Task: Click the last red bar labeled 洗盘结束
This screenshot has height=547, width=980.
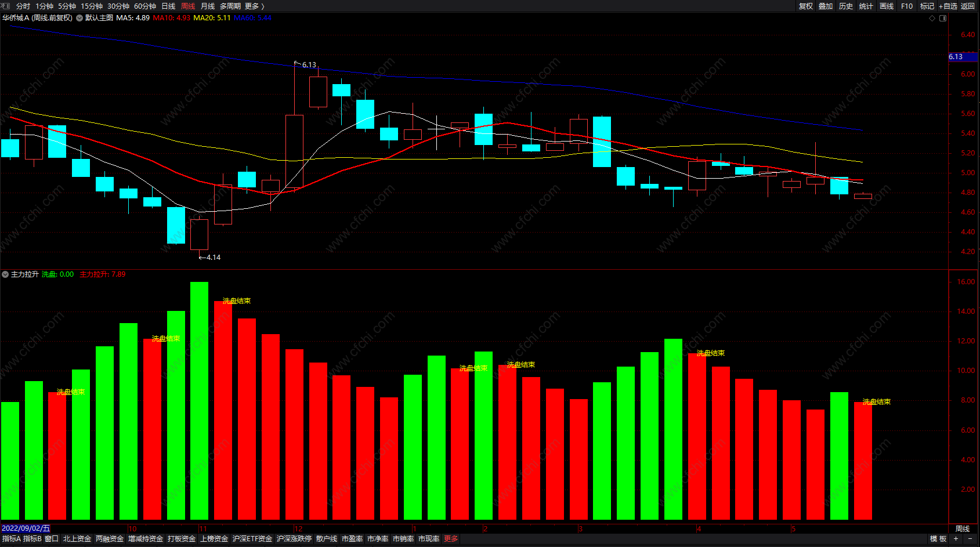Action: pyautogui.click(x=863, y=461)
